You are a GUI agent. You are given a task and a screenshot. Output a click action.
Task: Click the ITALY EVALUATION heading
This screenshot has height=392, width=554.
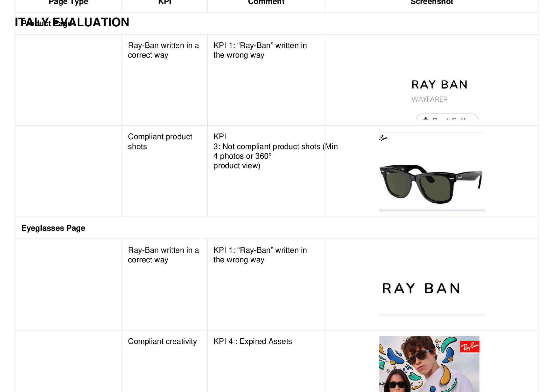pos(72,22)
